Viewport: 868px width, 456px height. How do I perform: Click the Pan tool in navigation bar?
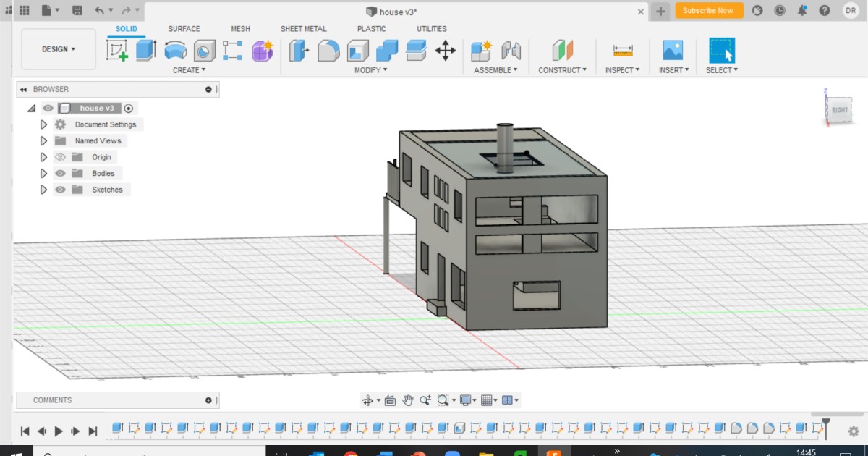[407, 400]
